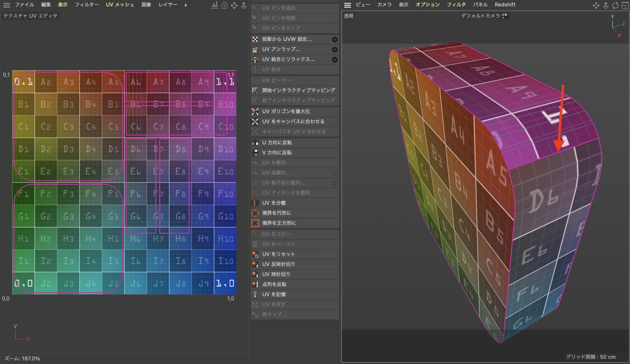Click the Flip U direction icon

click(x=255, y=143)
